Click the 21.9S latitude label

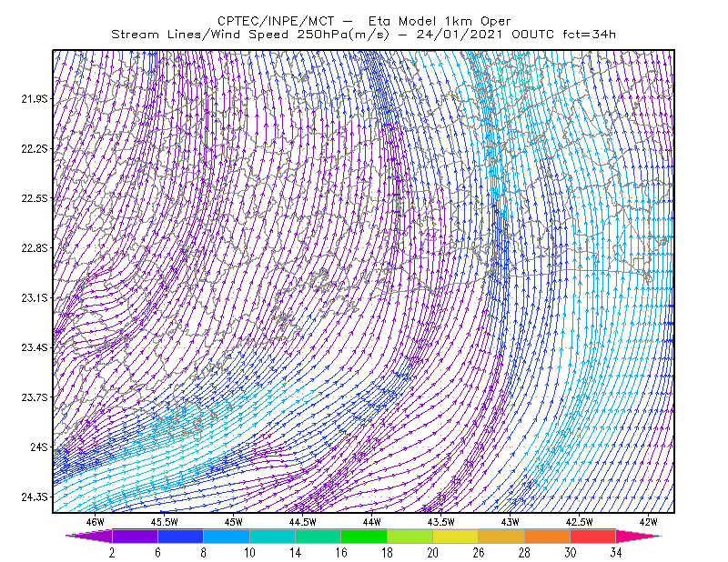coord(35,98)
